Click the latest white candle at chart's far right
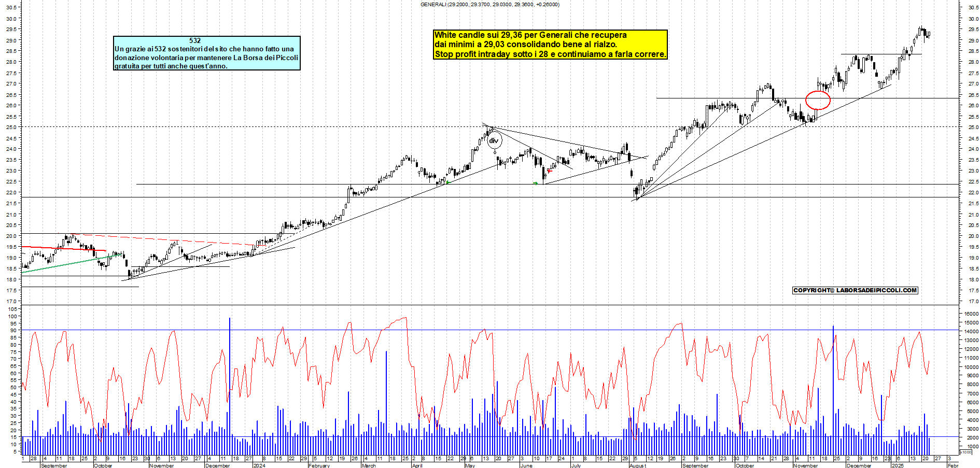This screenshot has width=980, height=468. pos(929,34)
